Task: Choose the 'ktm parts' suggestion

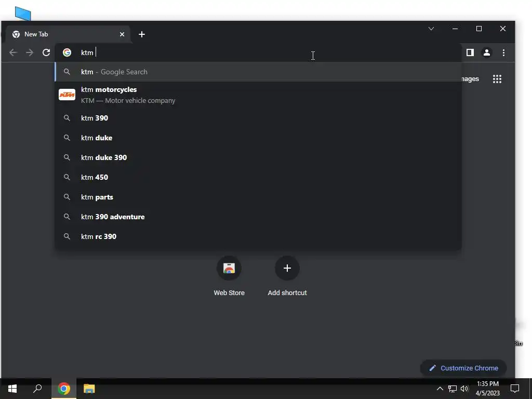Action: click(258, 197)
